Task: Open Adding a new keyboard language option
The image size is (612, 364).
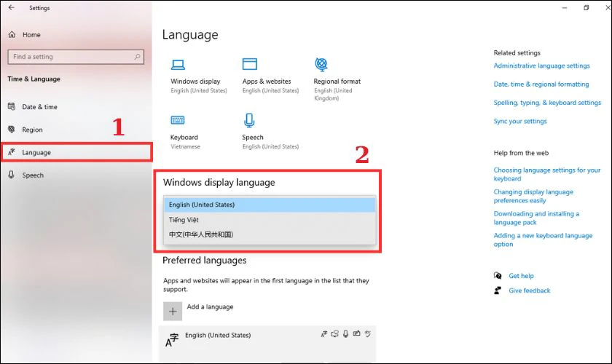Action: coord(543,240)
